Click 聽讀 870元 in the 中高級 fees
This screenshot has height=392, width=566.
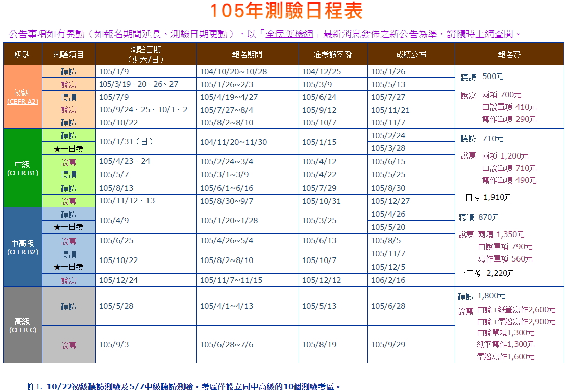click(479, 217)
